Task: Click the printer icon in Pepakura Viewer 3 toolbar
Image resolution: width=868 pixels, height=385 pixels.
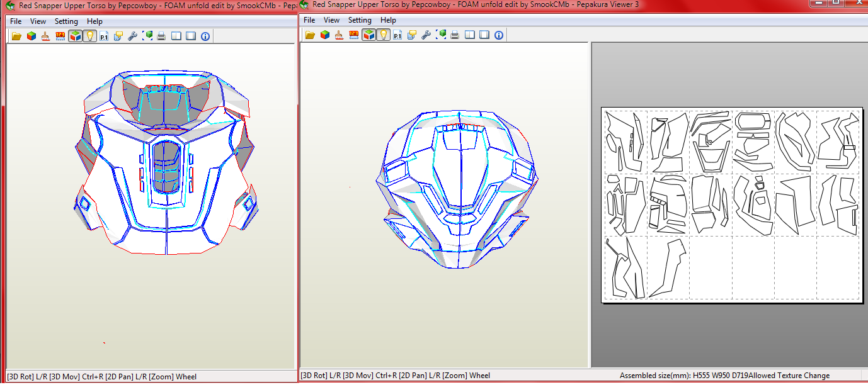Action: 455,35
